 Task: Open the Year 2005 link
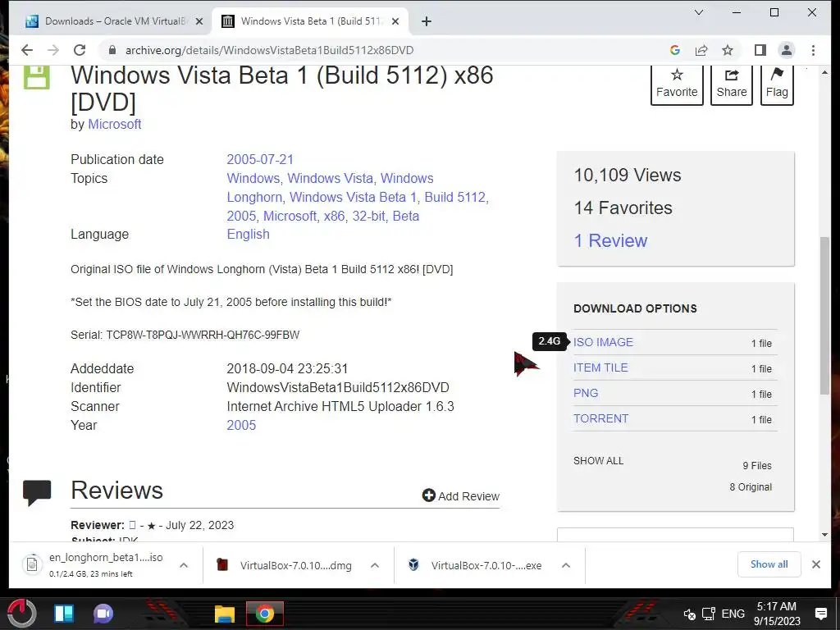pyautogui.click(x=241, y=426)
